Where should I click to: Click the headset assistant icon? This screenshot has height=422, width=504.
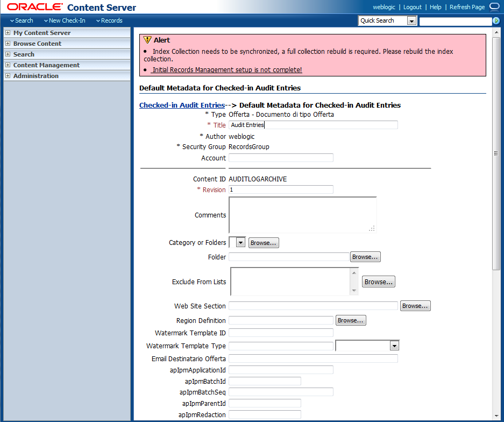[x=495, y=7]
